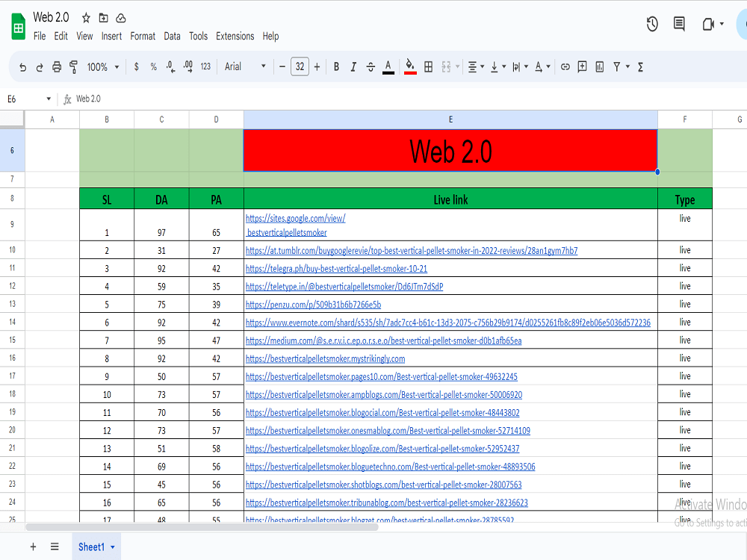Click the insert link icon

(x=565, y=67)
